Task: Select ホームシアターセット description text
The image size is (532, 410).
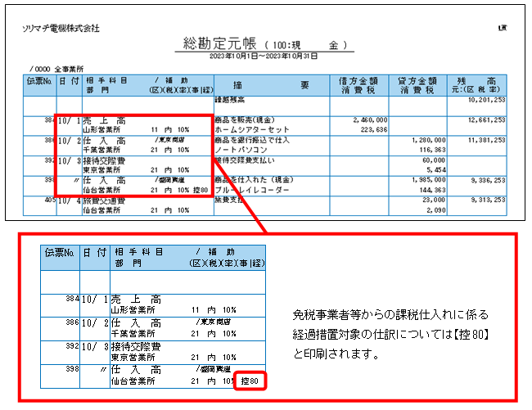Action: (252, 129)
